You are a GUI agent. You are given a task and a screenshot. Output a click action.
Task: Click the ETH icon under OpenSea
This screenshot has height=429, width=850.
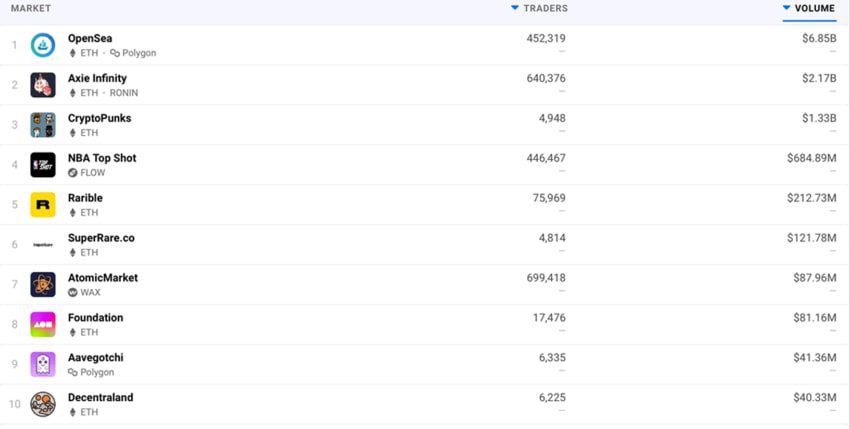73,53
